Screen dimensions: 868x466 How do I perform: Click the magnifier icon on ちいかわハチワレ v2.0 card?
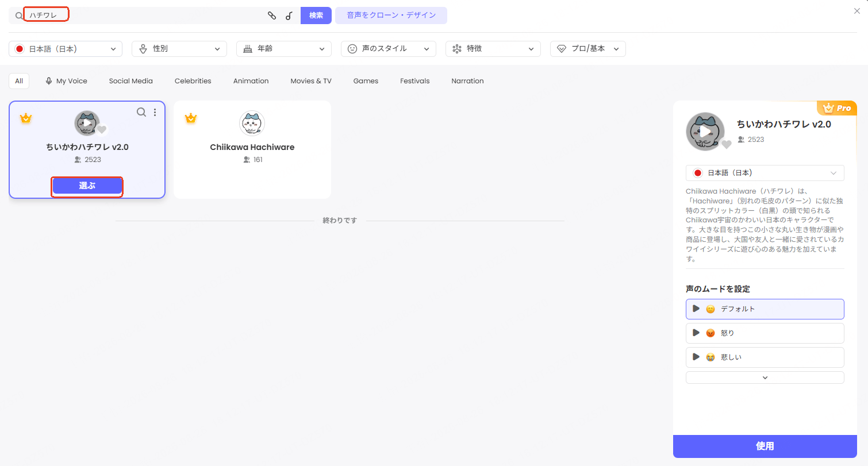(141, 112)
